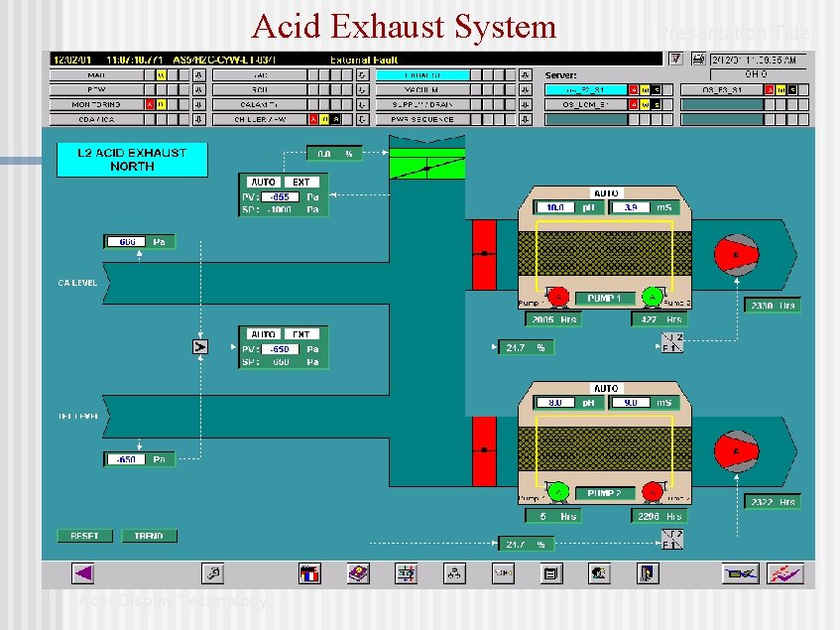Expand the dropdown arrow next to CHILLER / HW
Image resolution: width=840 pixels, height=630 pixels.
pos(362,119)
